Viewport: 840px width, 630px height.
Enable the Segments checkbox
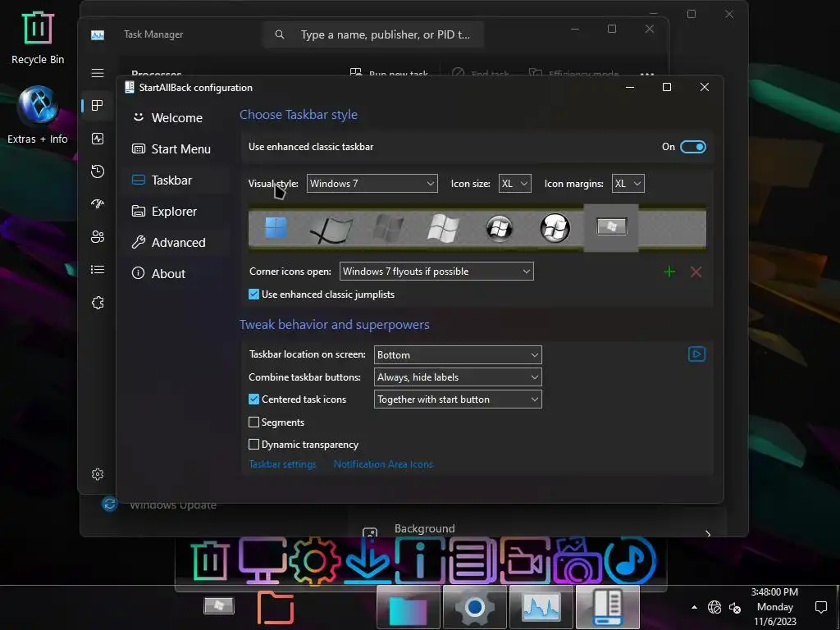[x=254, y=422]
